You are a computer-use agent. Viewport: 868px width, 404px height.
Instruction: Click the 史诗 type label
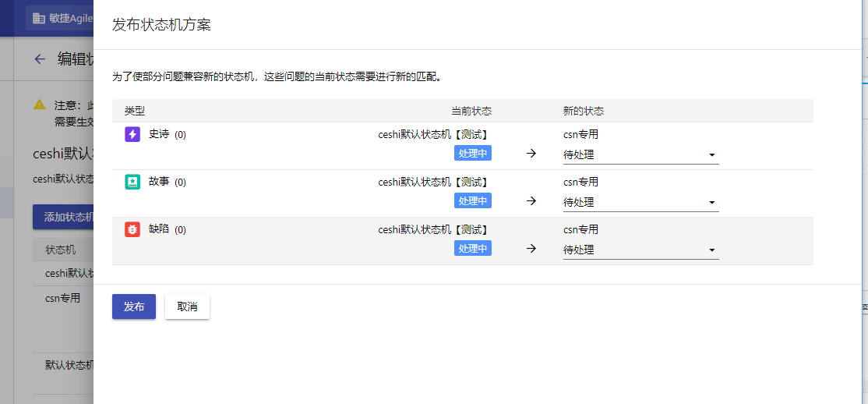[x=159, y=134]
